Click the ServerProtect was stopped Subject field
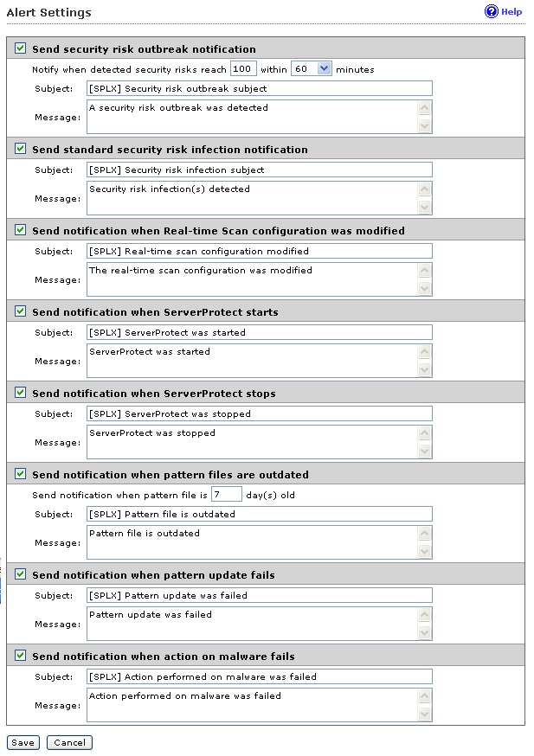This screenshot has width=534, height=756. (259, 413)
